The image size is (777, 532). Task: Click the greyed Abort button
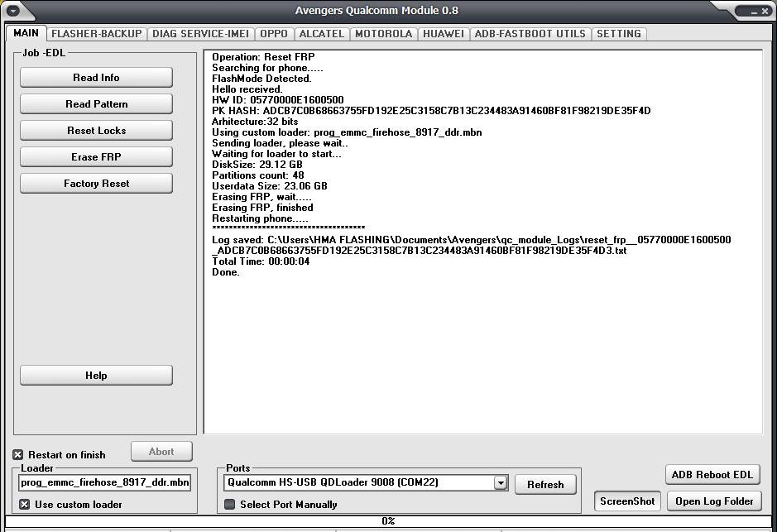(x=161, y=452)
